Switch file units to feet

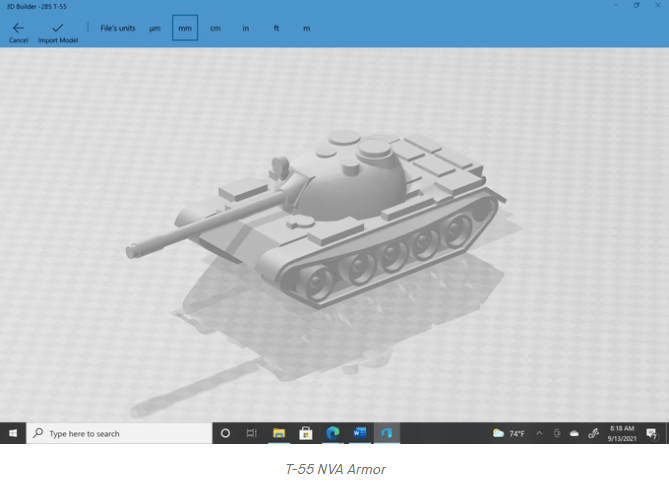click(276, 28)
